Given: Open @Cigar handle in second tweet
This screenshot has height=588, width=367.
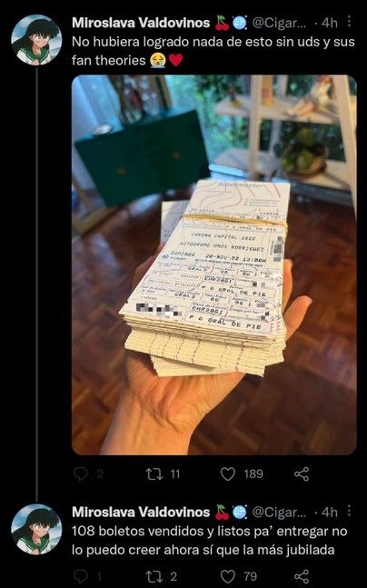Looking at the screenshot, I should tap(279, 513).
